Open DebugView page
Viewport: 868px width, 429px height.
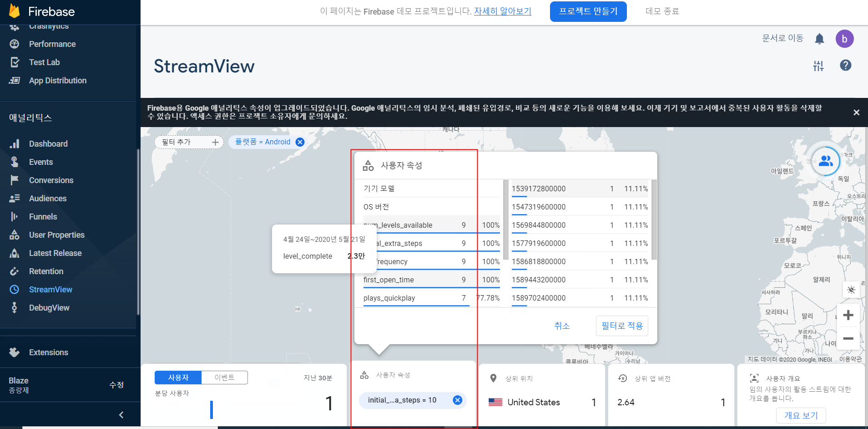click(x=49, y=308)
